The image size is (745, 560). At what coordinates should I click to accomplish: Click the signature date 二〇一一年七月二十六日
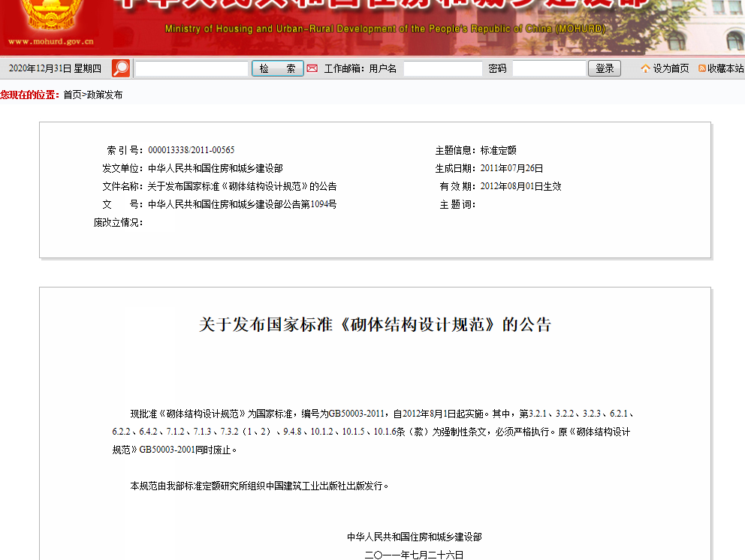point(414,555)
